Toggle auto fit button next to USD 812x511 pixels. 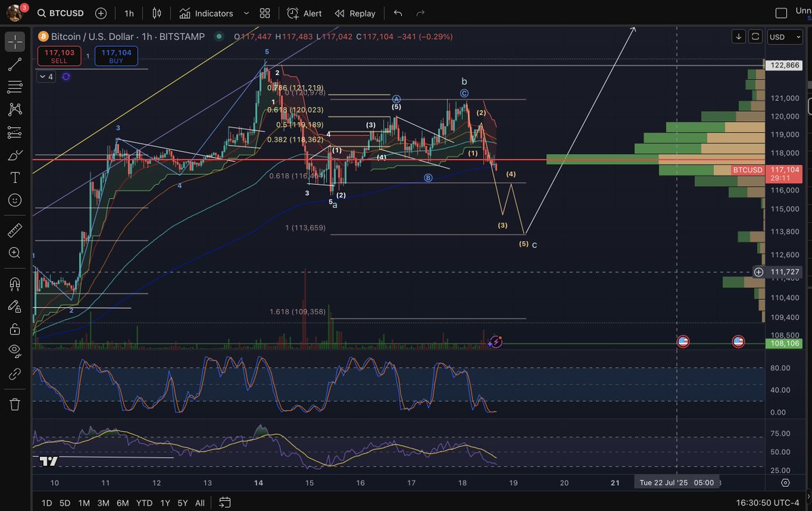(756, 37)
